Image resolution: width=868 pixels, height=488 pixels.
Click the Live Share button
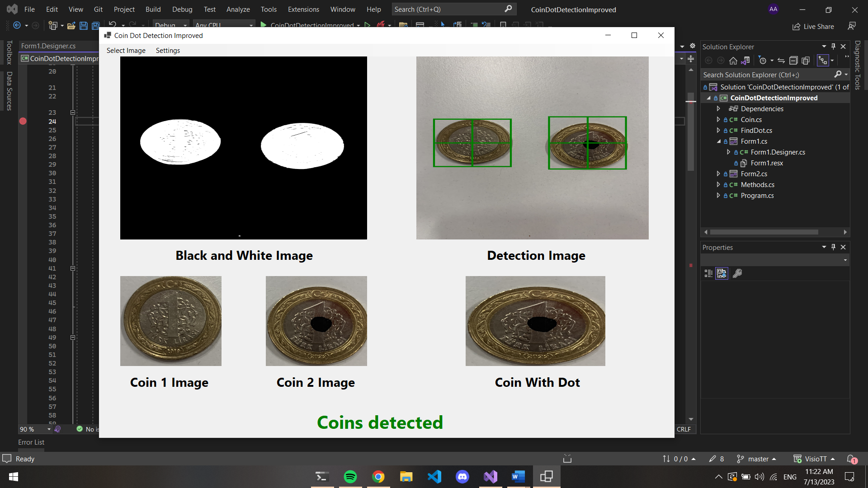point(813,27)
